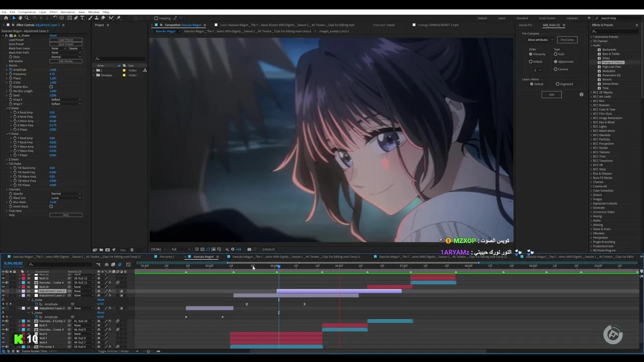Viewport: 644px width, 362px height.
Task: Click the yellow label swatch for Overlays folder
Action: [124, 75]
